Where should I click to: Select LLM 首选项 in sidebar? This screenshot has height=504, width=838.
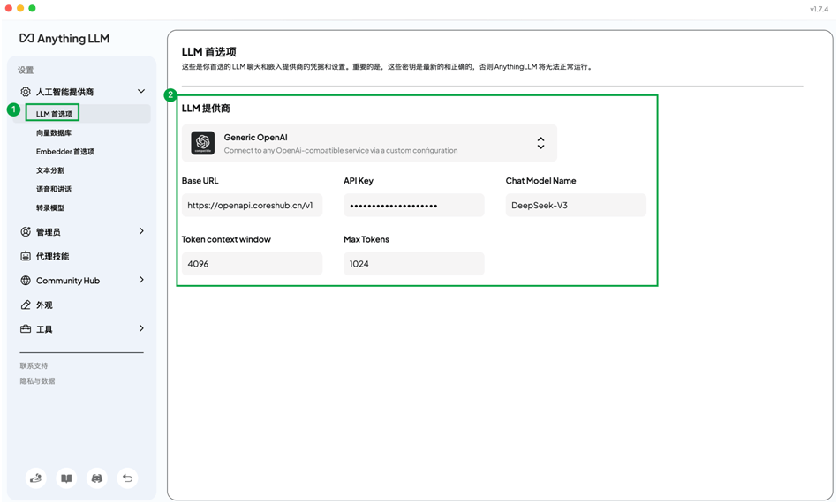tap(82, 114)
